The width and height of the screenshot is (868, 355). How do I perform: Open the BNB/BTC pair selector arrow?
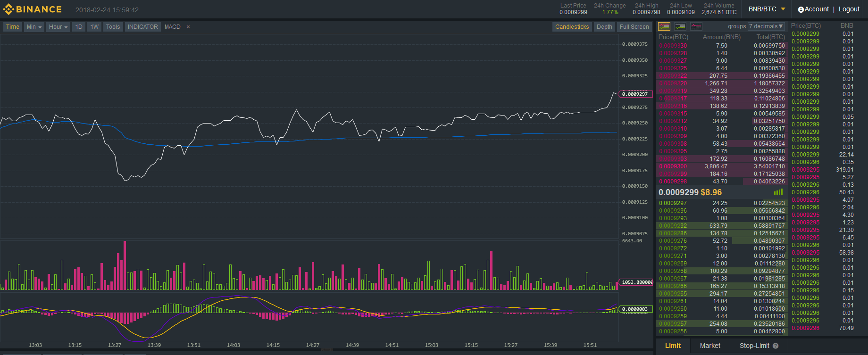[783, 9]
